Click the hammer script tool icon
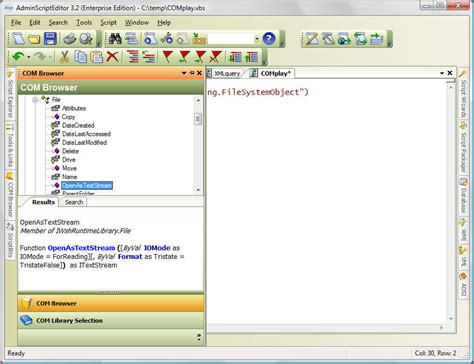 (328, 39)
